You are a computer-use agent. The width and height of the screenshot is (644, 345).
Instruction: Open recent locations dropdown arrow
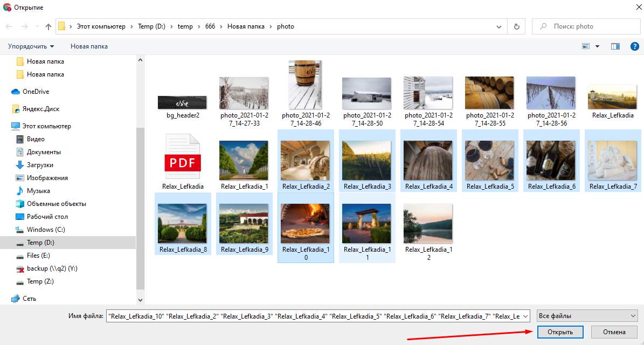[x=37, y=27]
